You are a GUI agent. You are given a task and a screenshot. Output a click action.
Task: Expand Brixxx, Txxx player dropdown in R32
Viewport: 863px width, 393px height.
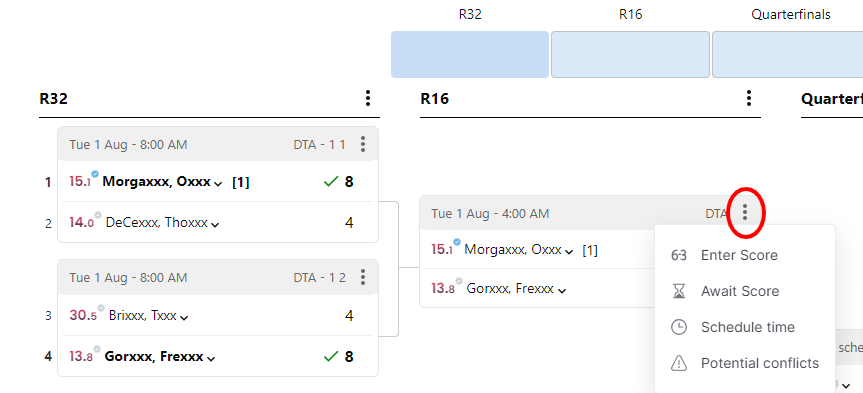184,318
